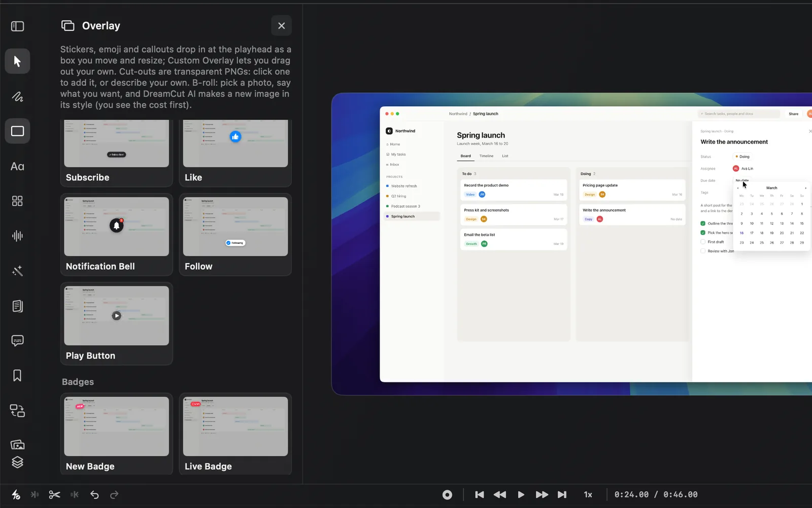This screenshot has height=508, width=812.
Task: Change the 1x playback speed
Action: (588, 494)
